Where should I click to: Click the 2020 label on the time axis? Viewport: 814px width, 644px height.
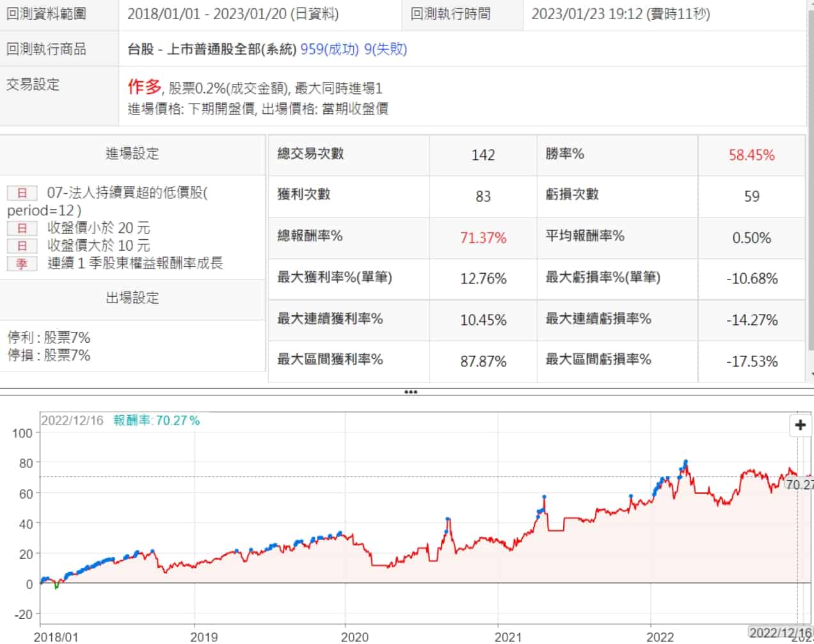[354, 636]
